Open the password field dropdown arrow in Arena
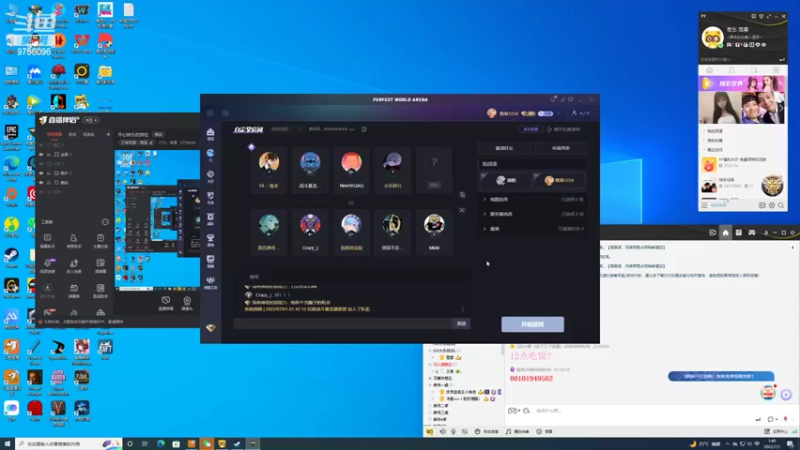This screenshot has height=450, width=800. [352, 129]
